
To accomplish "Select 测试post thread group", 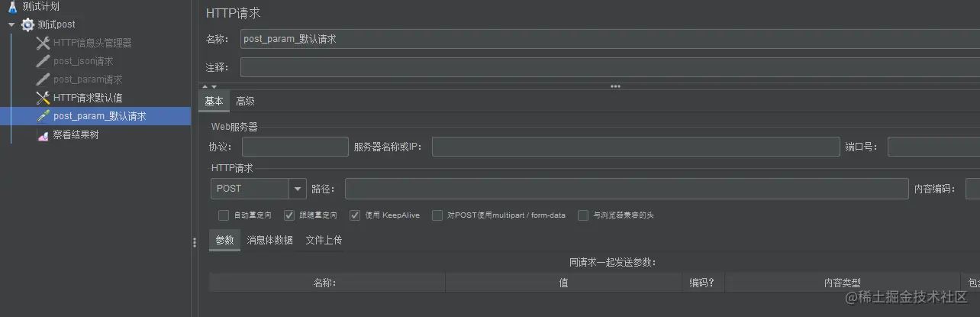I will pyautogui.click(x=56, y=24).
